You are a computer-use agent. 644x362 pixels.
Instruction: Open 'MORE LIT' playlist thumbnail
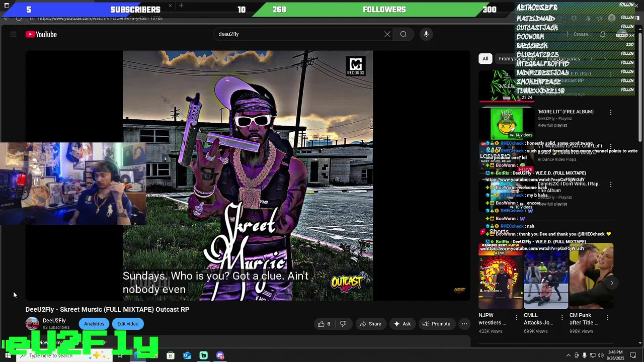[507, 123]
